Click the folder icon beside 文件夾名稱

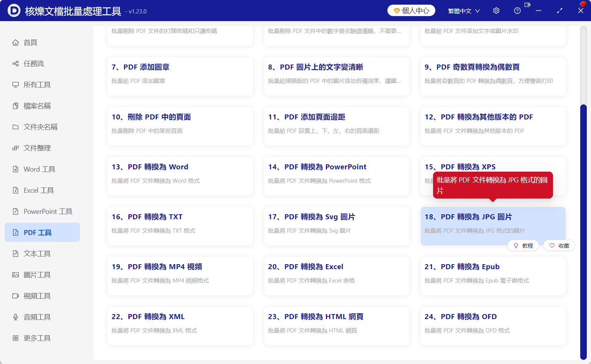(15, 127)
